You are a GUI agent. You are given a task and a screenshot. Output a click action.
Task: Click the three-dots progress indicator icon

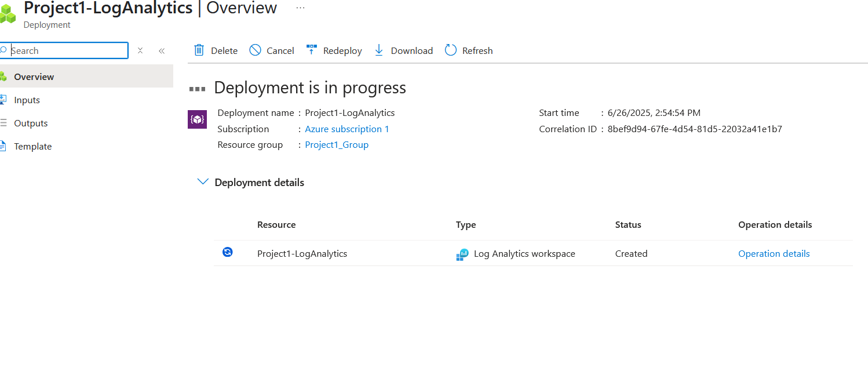click(198, 89)
